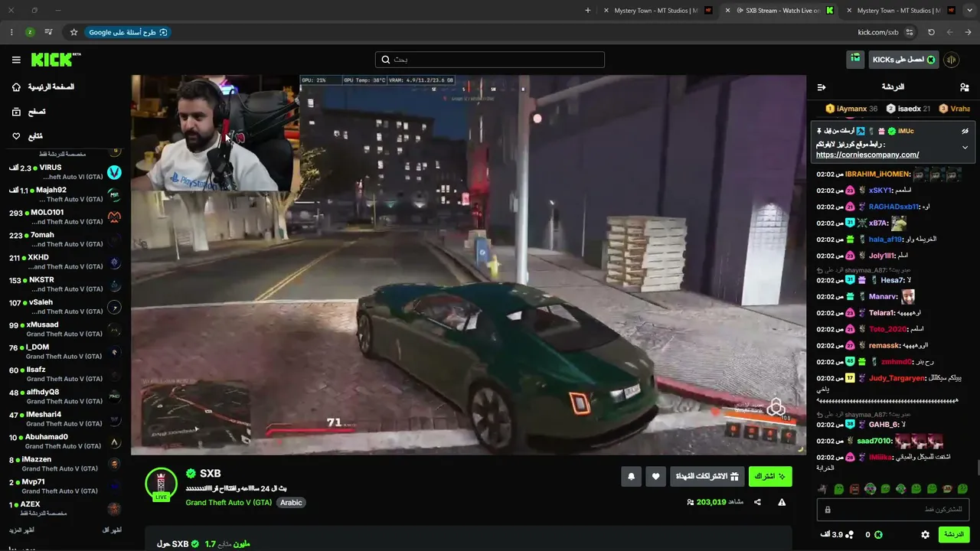This screenshot has height=551, width=980.
Task: Click the green Subscribe button
Action: (770, 477)
